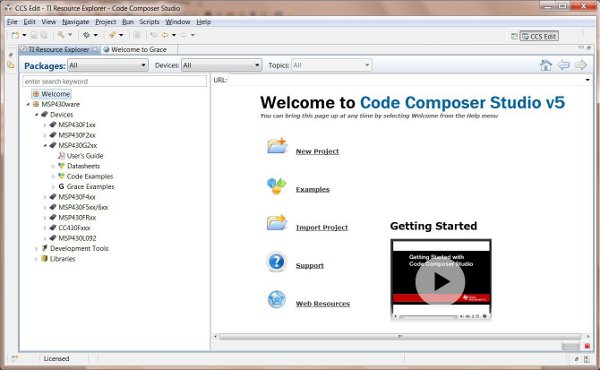
Task: Open the Devices dropdown
Action: point(221,65)
